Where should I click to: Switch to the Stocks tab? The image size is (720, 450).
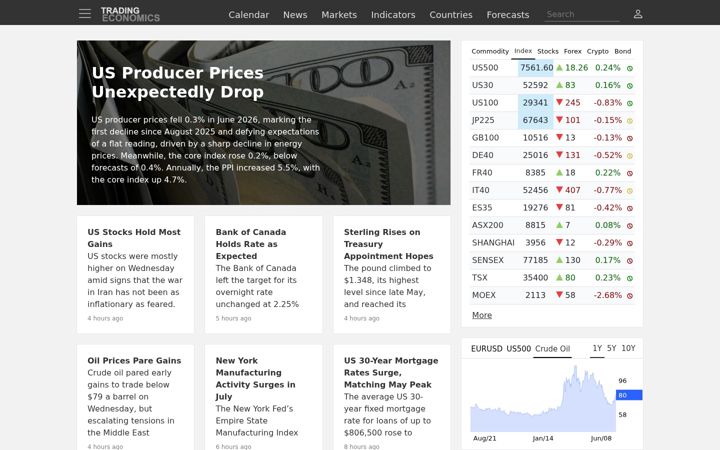pos(548,51)
